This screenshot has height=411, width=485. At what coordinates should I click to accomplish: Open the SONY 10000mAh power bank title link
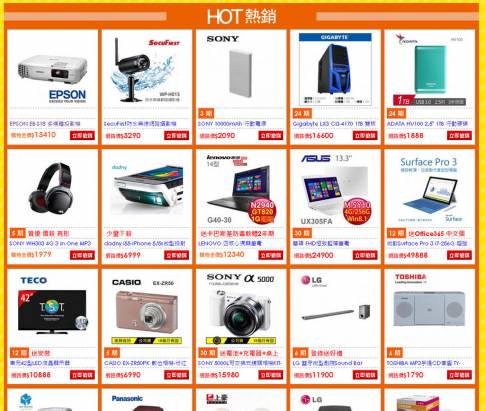tap(232, 124)
